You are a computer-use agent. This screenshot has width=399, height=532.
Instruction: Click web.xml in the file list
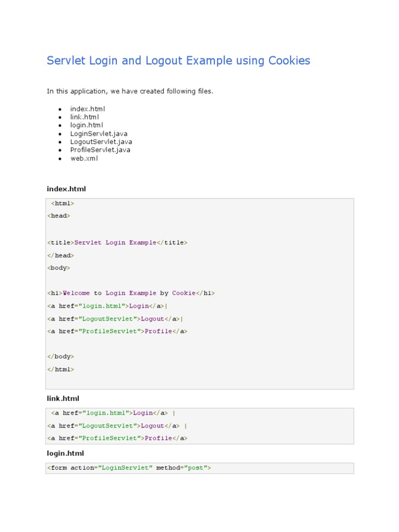84,158
